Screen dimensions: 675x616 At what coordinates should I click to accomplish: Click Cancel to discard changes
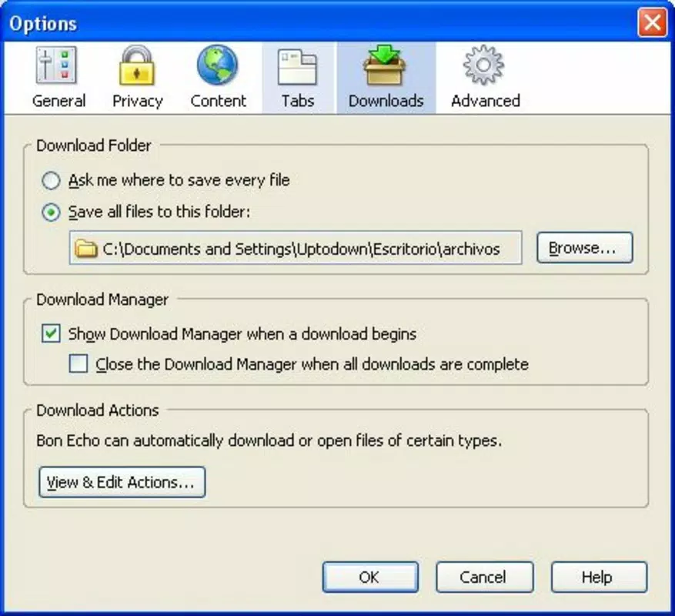click(x=484, y=577)
